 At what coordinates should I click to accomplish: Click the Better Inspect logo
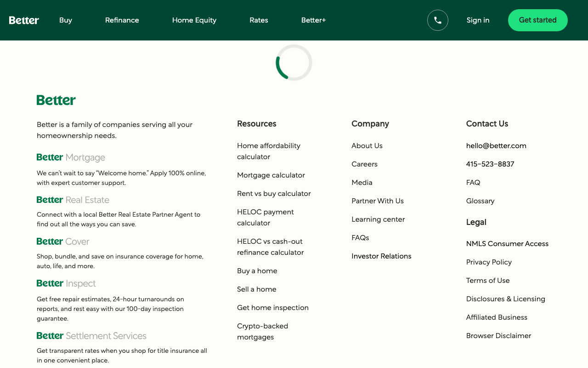coord(66,283)
